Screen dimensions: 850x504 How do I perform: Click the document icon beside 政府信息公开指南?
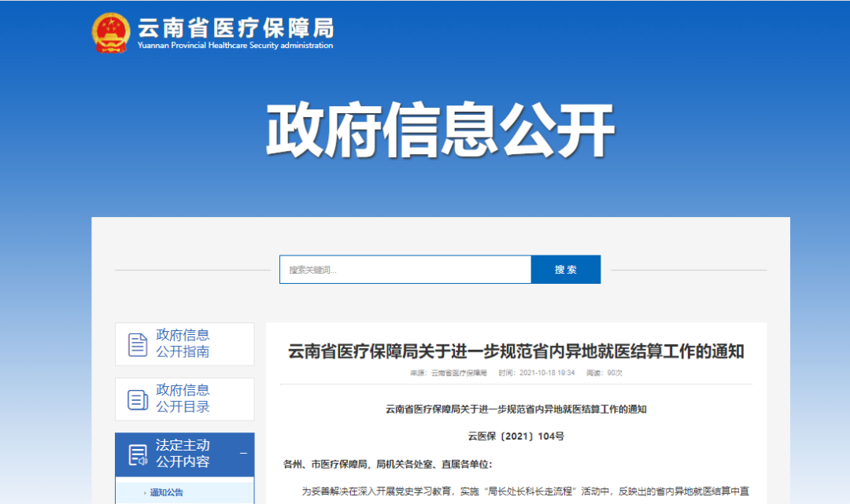(x=138, y=344)
